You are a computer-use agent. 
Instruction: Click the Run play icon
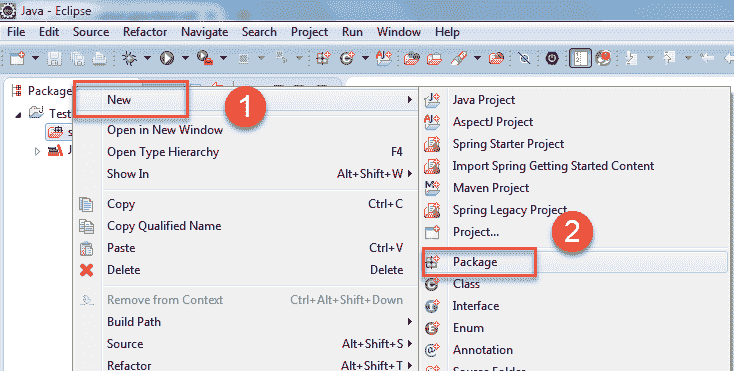pos(167,58)
